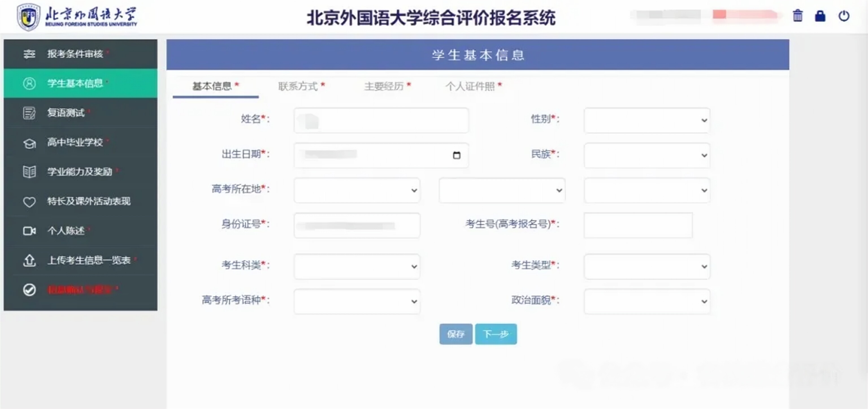Open 高中毕业学校 sidebar section
The image size is (868, 409).
[x=81, y=142]
